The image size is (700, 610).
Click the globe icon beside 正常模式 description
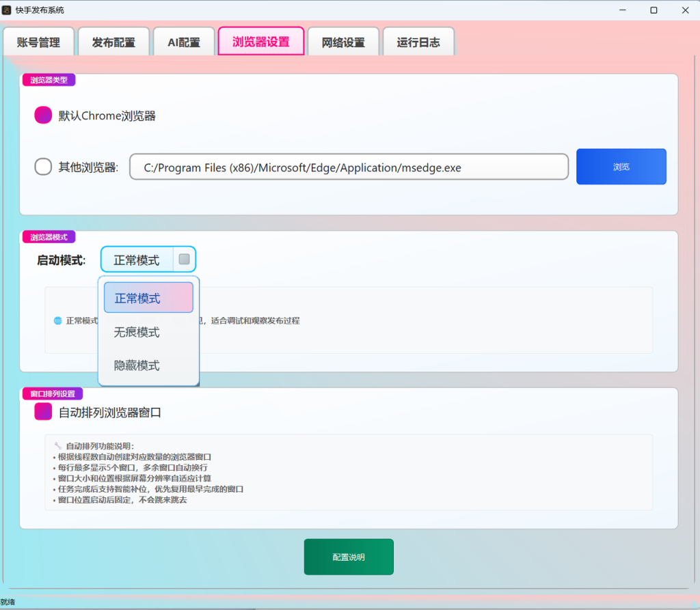[57, 320]
